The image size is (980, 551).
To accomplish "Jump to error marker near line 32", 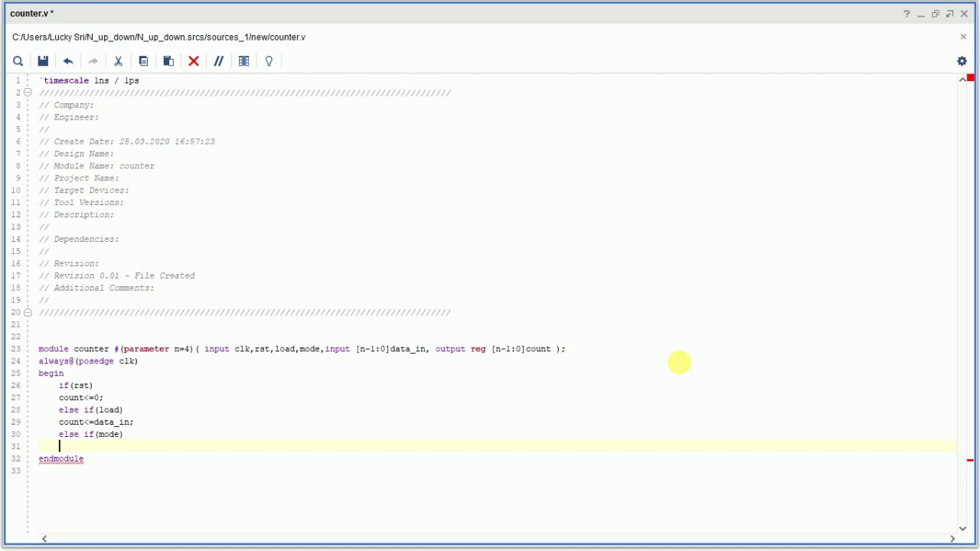I will point(970,460).
